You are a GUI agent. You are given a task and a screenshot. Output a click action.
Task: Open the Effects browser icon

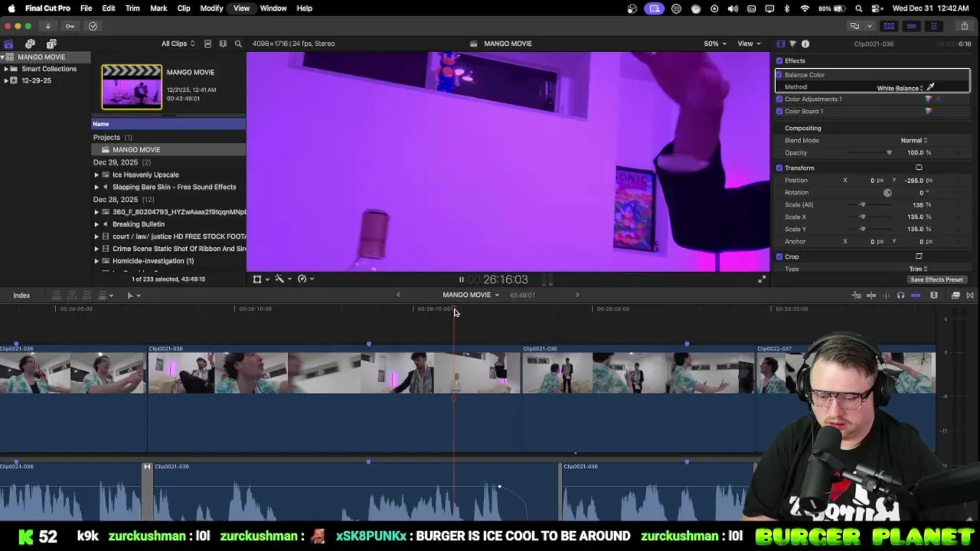coord(955,295)
